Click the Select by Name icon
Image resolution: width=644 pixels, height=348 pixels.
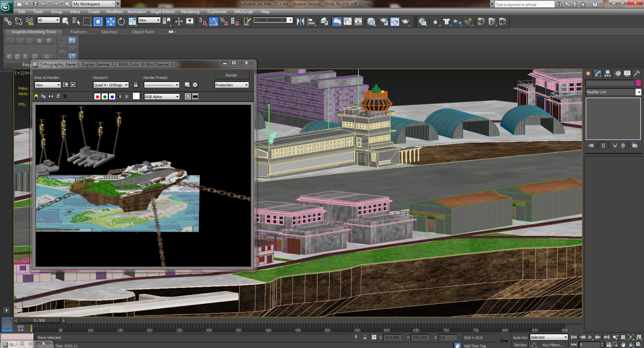tap(76, 22)
